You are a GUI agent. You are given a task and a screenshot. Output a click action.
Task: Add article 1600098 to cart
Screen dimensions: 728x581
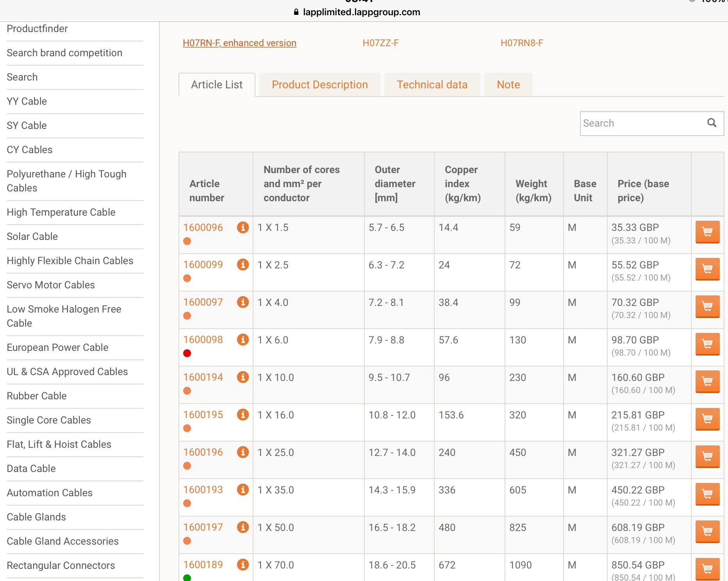(707, 344)
